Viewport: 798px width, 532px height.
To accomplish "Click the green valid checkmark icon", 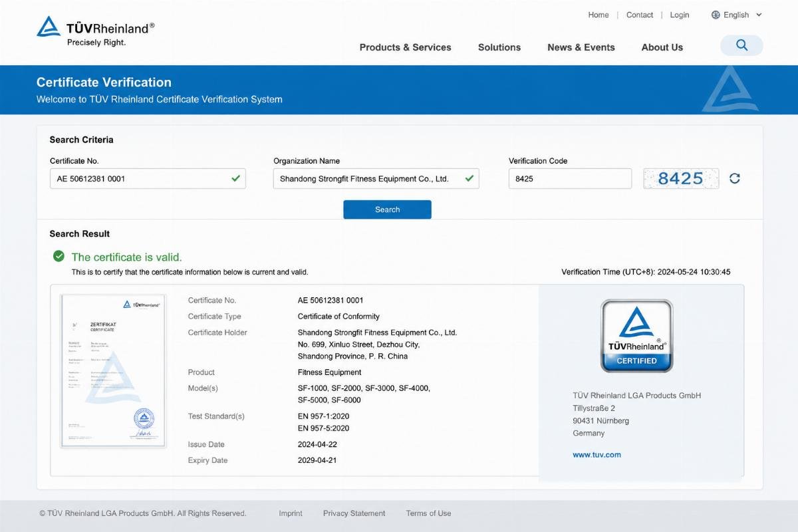I will coord(59,256).
